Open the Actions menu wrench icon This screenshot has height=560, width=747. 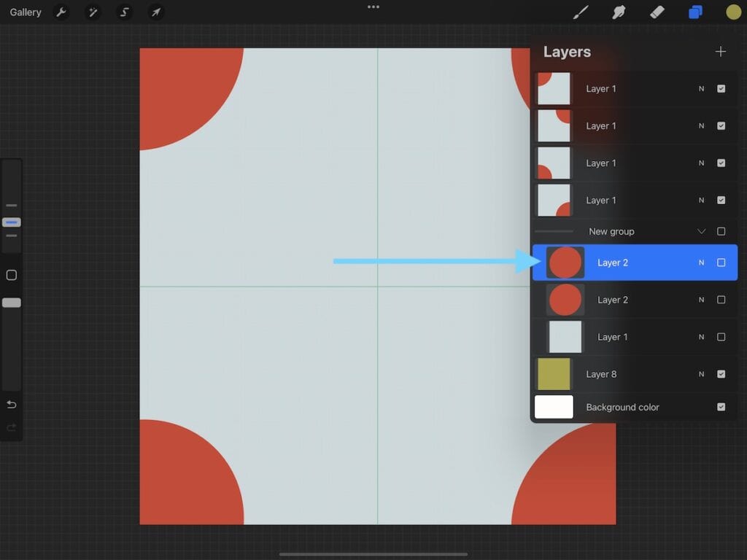(x=62, y=12)
